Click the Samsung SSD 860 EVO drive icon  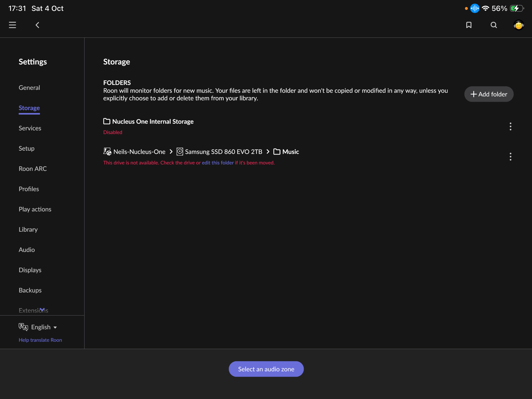coord(180,151)
